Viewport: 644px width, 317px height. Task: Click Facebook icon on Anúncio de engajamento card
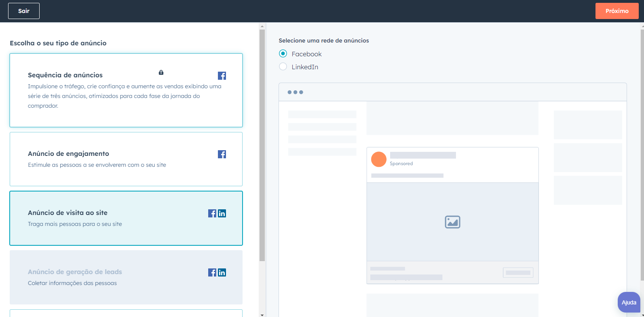click(222, 154)
